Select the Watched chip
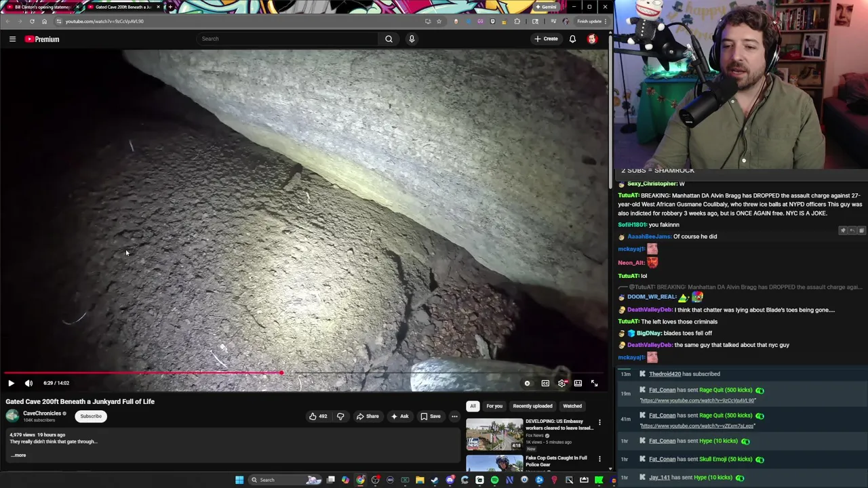Screen dimensions: 868x488 click(572, 406)
